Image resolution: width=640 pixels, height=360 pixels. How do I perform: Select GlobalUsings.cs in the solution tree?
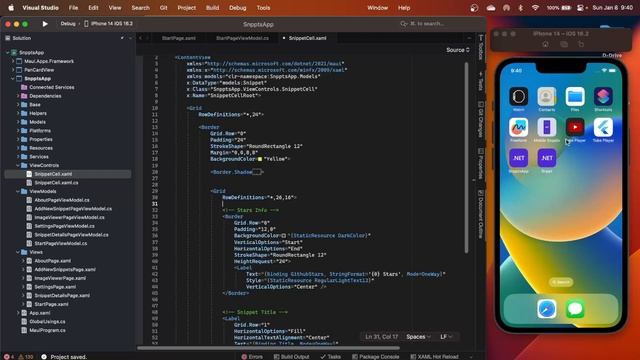(x=47, y=321)
